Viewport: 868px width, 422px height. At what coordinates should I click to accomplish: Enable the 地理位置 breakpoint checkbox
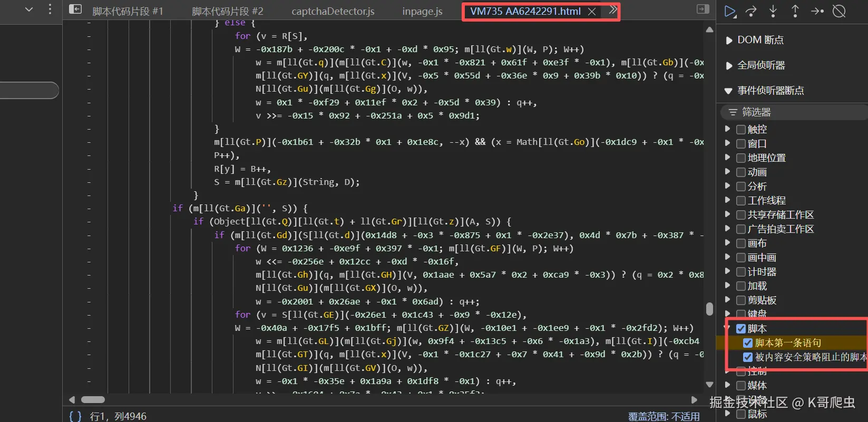(x=741, y=158)
